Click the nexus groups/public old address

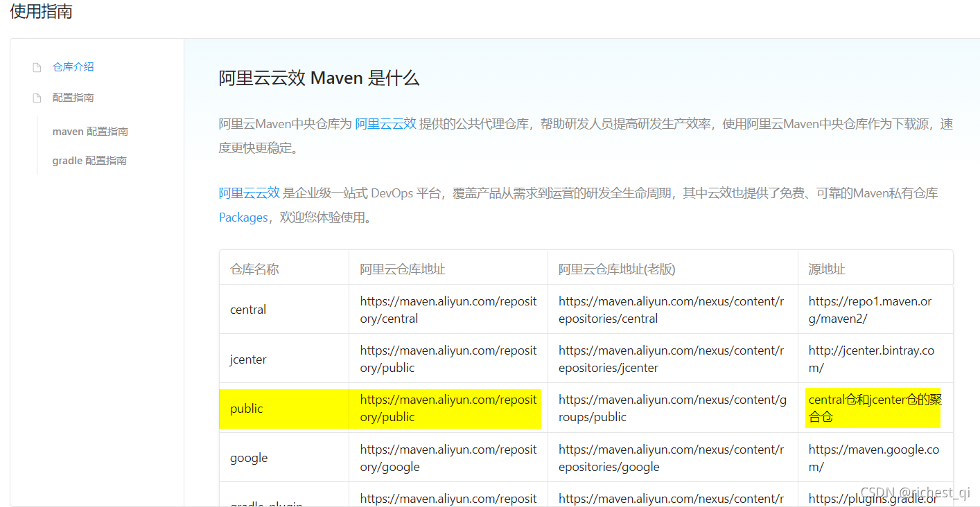[x=672, y=409]
